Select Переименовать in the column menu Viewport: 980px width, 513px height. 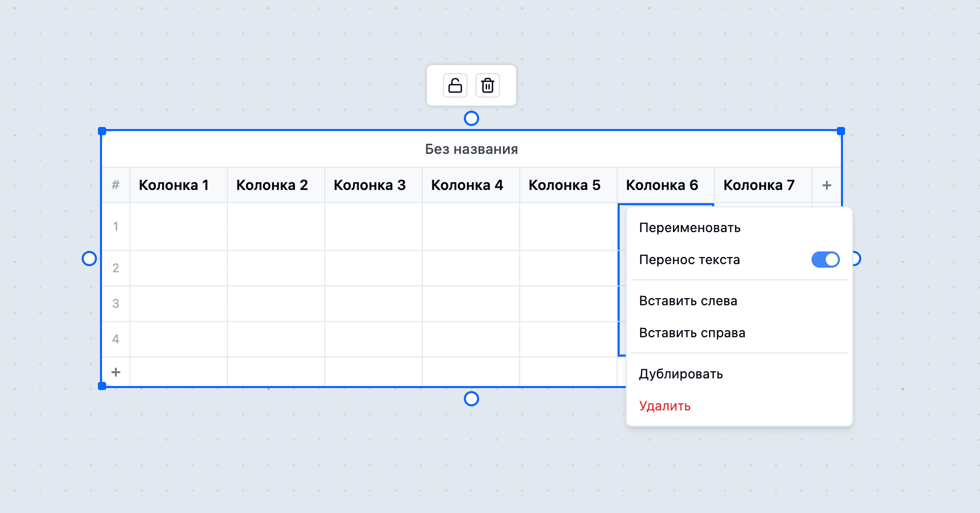coord(690,228)
